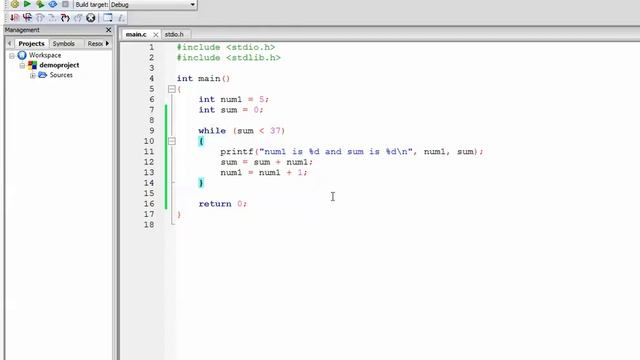Click the 'sum = sum + num1;' line
The width and height of the screenshot is (640, 360).
(x=267, y=162)
